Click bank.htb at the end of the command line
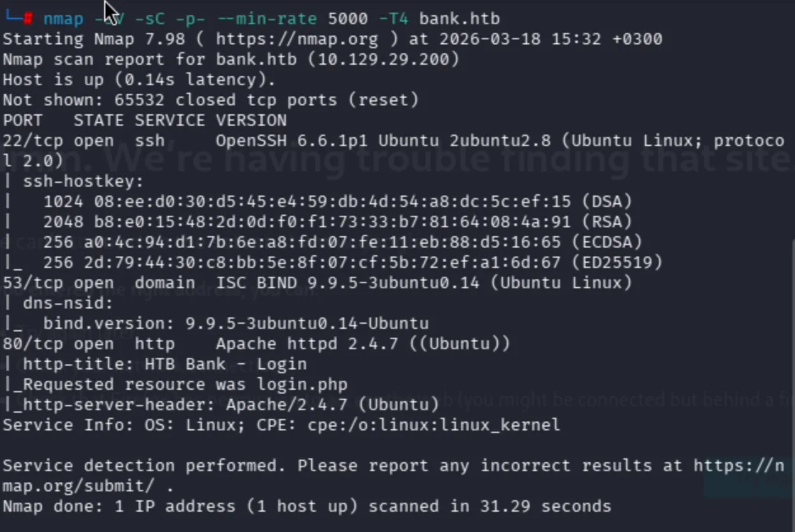 (x=459, y=19)
